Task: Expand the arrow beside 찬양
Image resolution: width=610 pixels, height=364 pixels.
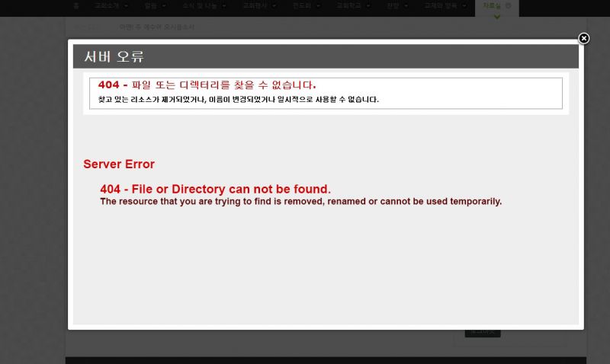Action: pos(406,6)
